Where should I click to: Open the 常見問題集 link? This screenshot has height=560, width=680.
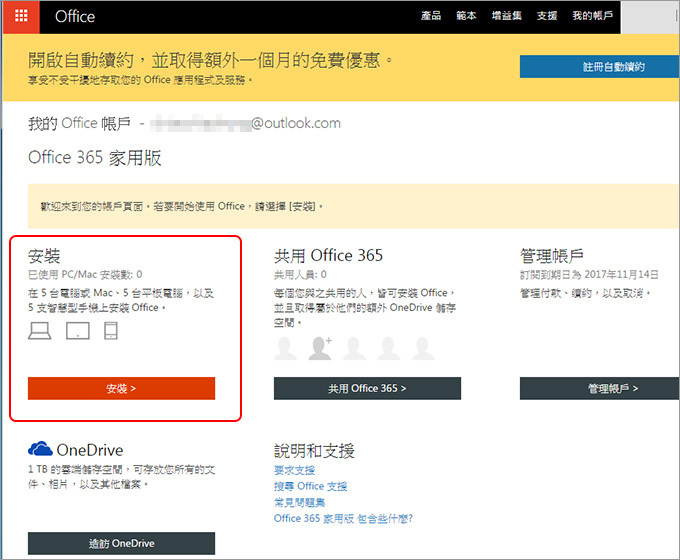(x=300, y=502)
